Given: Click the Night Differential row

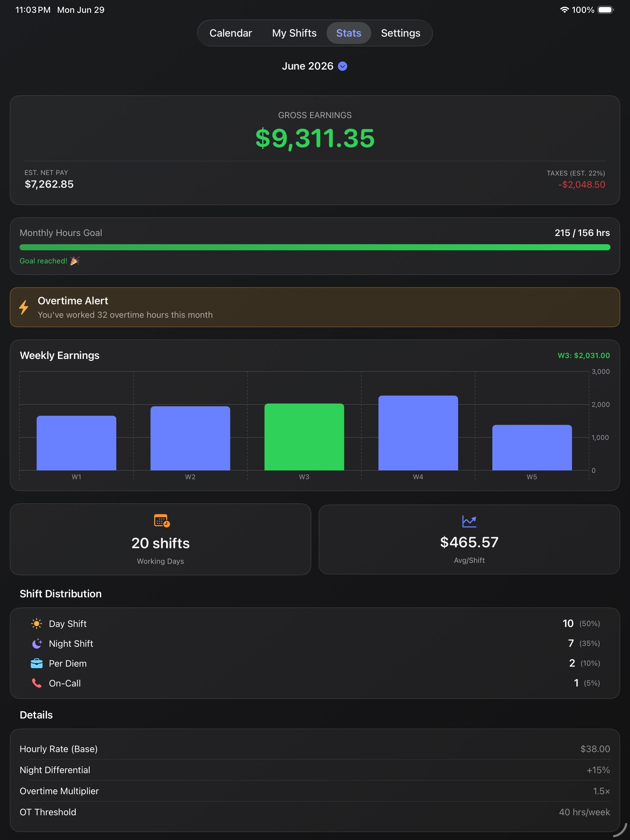Looking at the screenshot, I should tap(315, 770).
